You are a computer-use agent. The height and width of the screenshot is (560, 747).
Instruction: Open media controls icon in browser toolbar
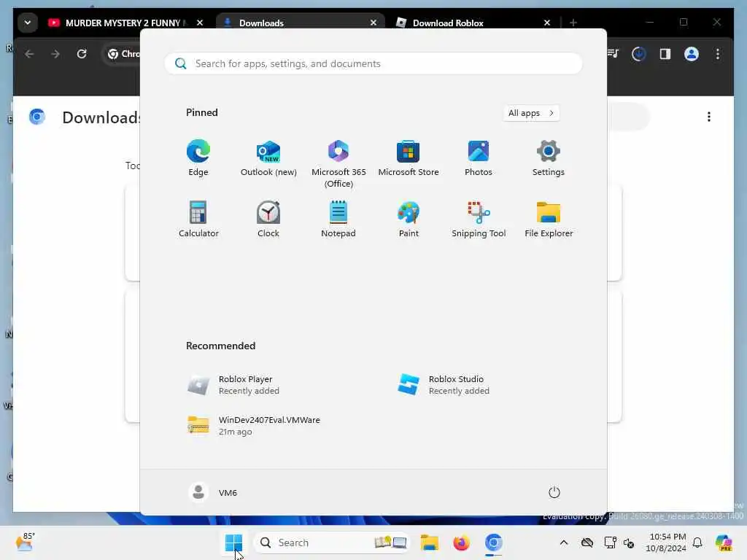613,54
